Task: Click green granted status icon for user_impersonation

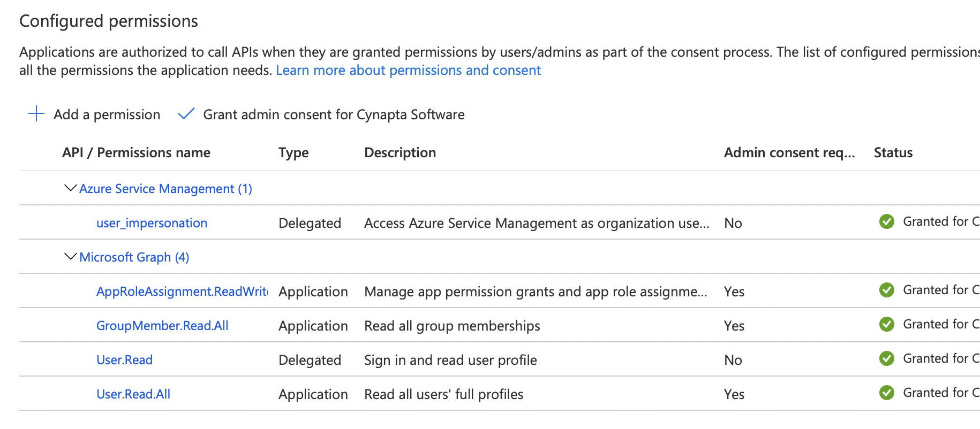Action: click(886, 221)
